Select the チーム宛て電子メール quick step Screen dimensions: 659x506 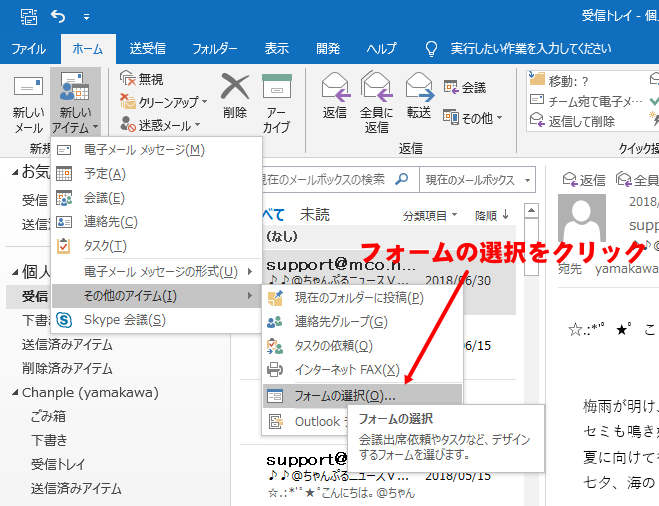[586, 101]
